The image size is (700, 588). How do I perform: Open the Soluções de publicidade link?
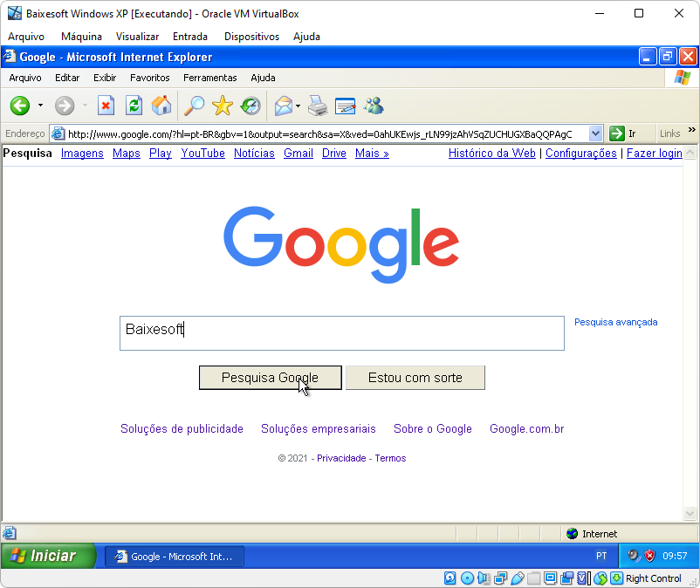182,428
